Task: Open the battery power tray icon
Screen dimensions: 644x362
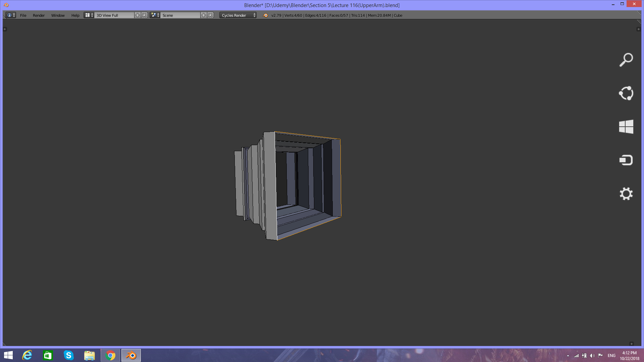Action: point(584,356)
